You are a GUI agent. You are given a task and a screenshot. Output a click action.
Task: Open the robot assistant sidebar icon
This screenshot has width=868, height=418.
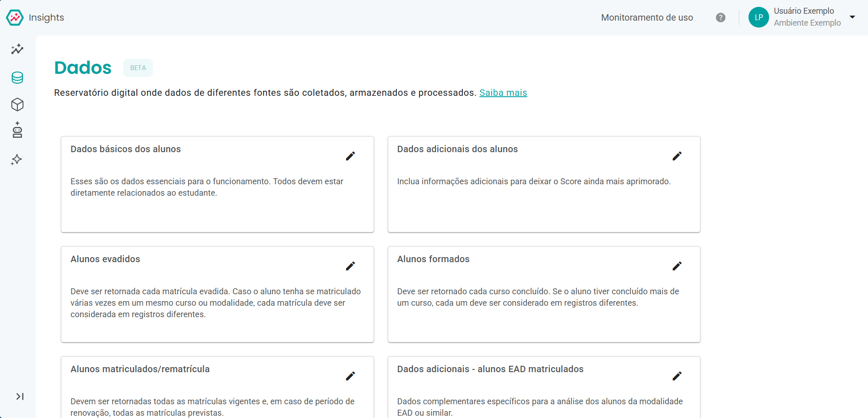pos(17,130)
